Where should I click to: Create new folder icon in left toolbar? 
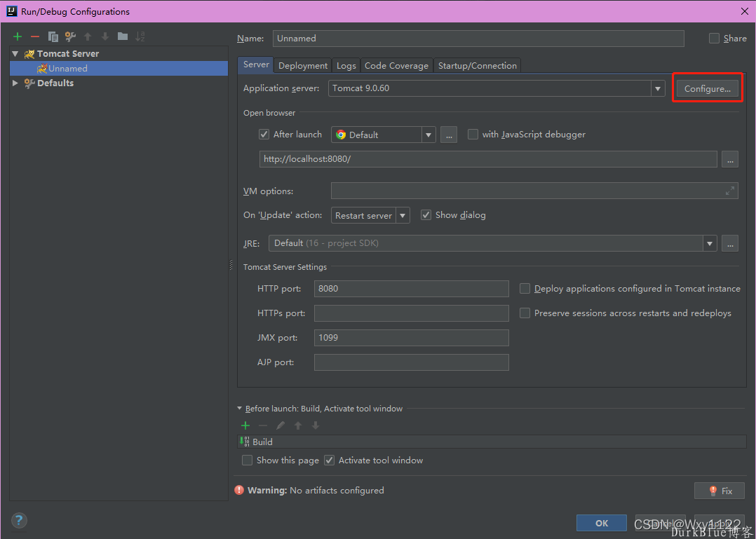click(123, 36)
